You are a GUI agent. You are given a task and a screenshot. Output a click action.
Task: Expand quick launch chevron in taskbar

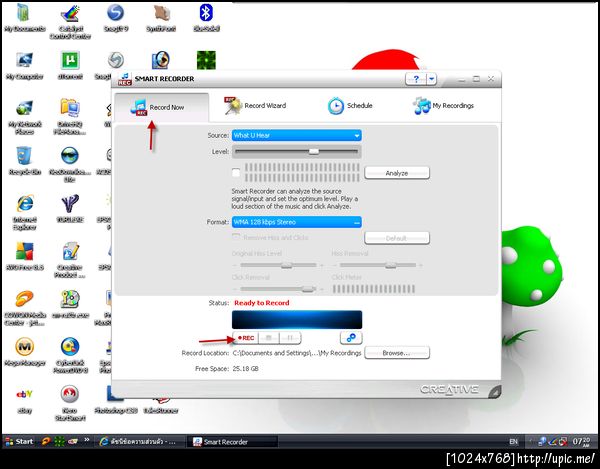pos(87,440)
